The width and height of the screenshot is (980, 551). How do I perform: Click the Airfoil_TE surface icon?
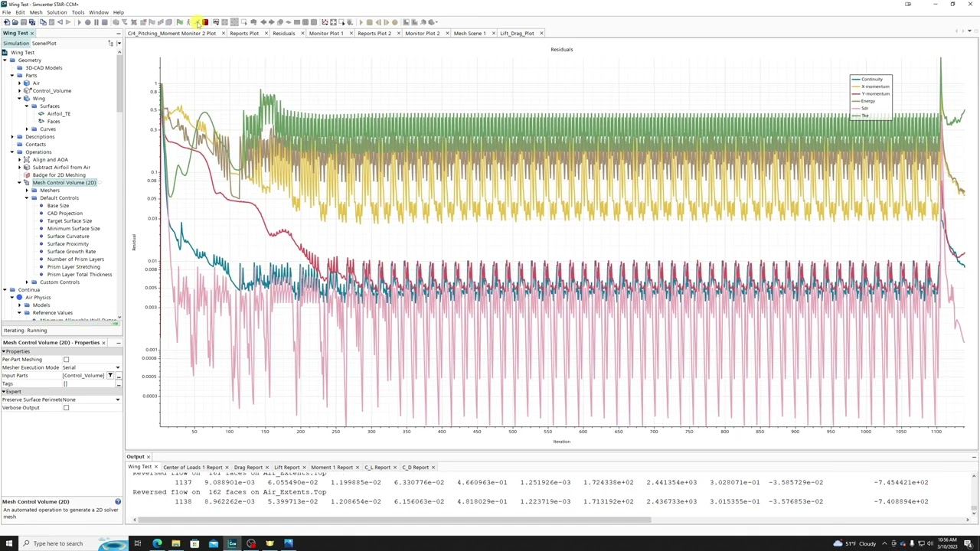coord(41,114)
